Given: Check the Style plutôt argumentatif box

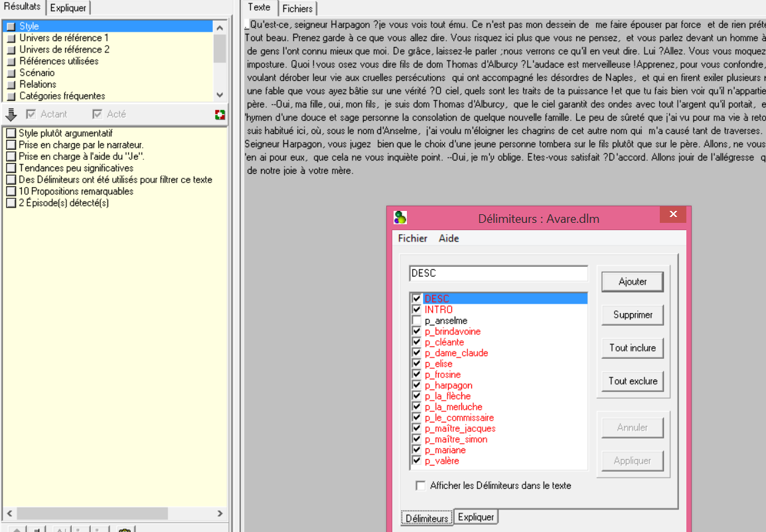Looking at the screenshot, I should (x=11, y=133).
